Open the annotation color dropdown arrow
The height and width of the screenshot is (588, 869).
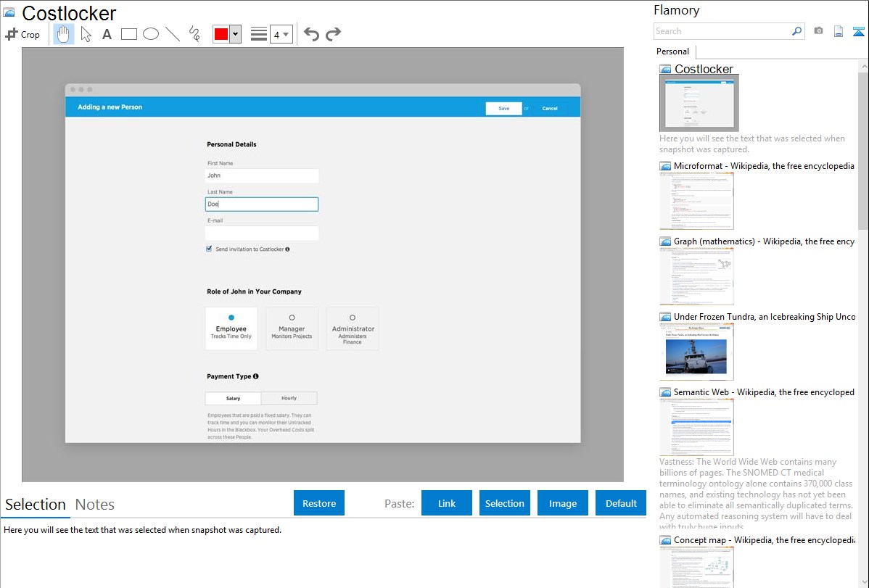coord(236,34)
